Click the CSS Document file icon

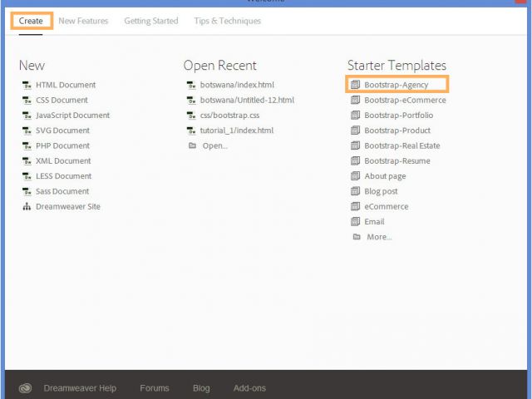27,101
